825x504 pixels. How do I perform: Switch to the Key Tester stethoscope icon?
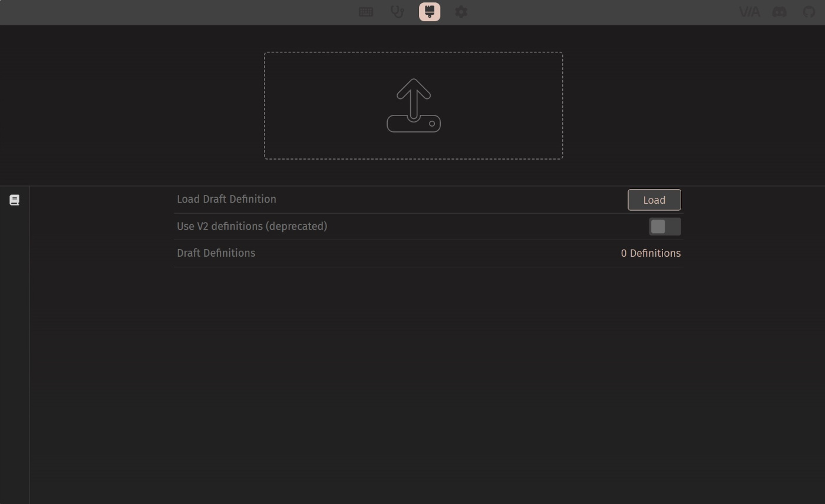(398, 12)
